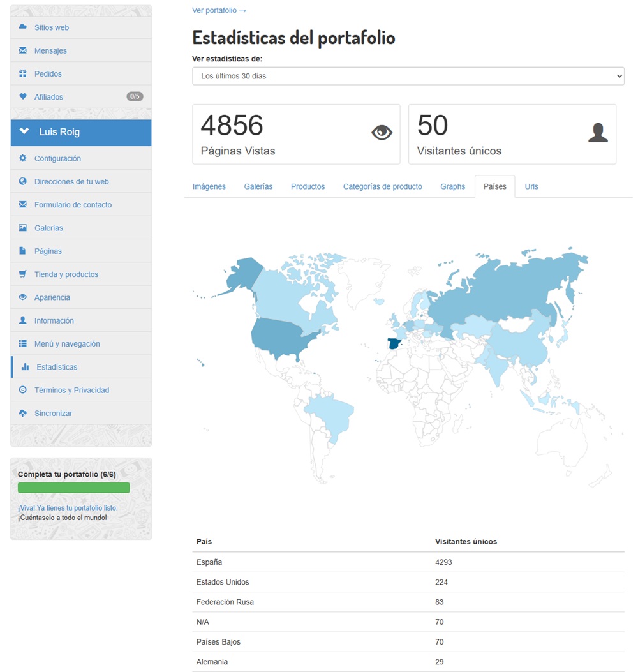This screenshot has height=672, width=638.
Task: Follow the Ver portafolio link
Action: point(219,10)
